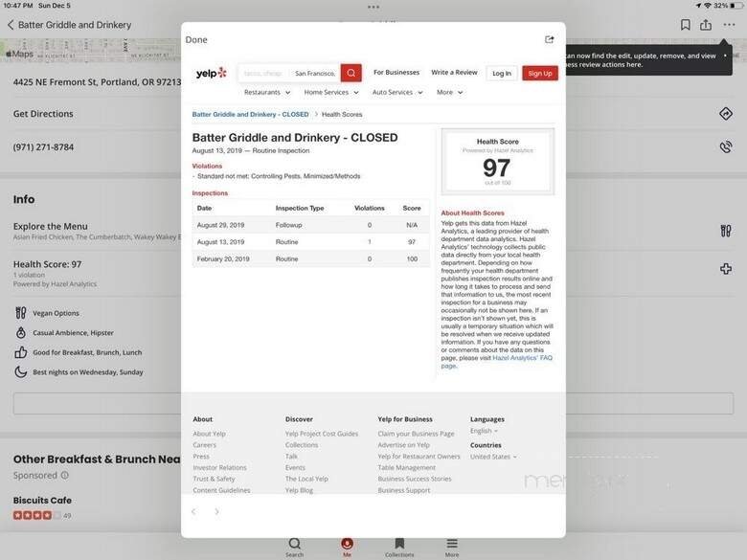Click the red search magnifier button
The height and width of the screenshot is (560, 747).
(x=351, y=73)
